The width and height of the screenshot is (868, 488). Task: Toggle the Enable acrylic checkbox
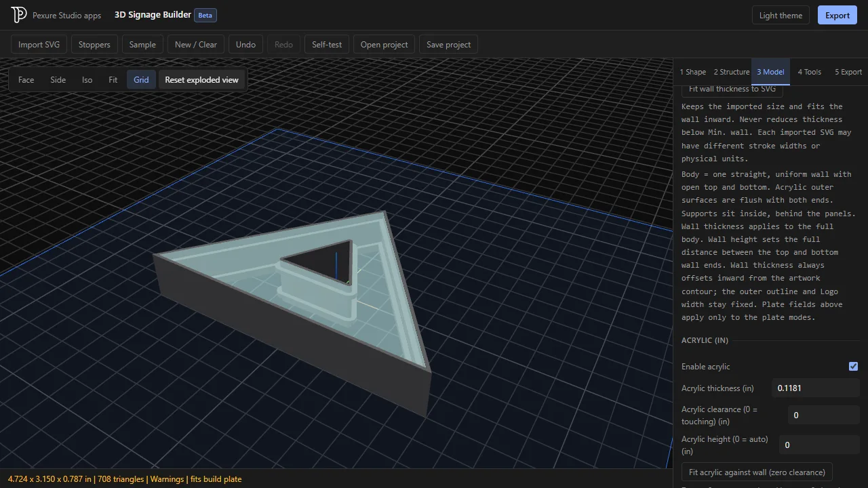point(853,366)
